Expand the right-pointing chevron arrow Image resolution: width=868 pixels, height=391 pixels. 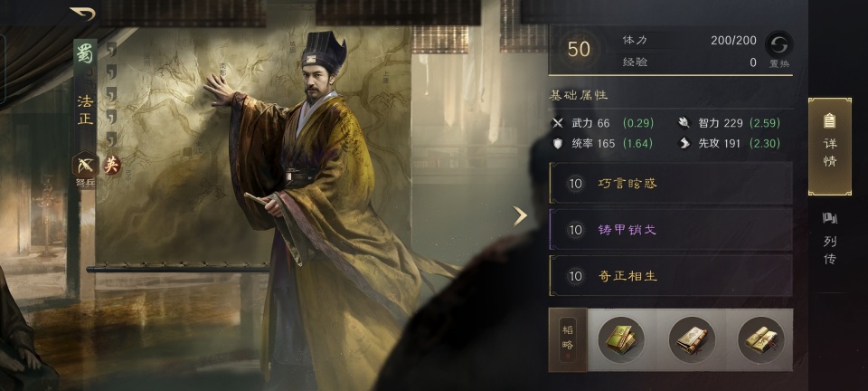(519, 216)
